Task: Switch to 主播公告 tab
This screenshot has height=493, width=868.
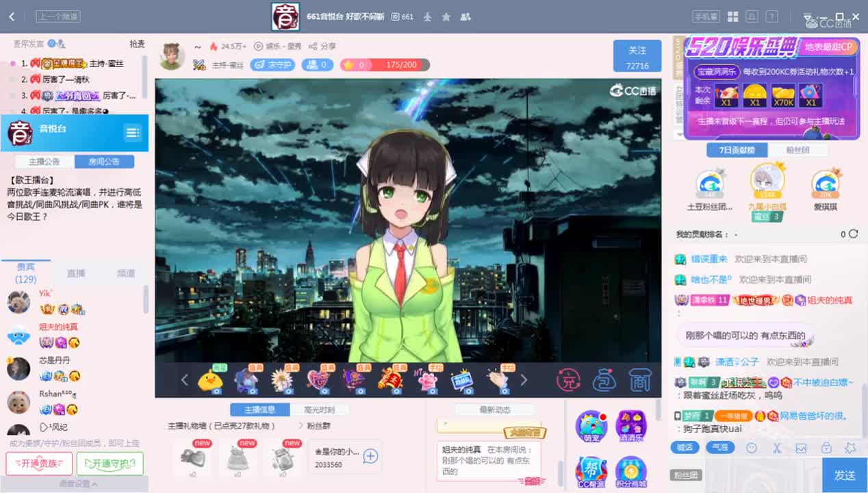Action: point(44,162)
